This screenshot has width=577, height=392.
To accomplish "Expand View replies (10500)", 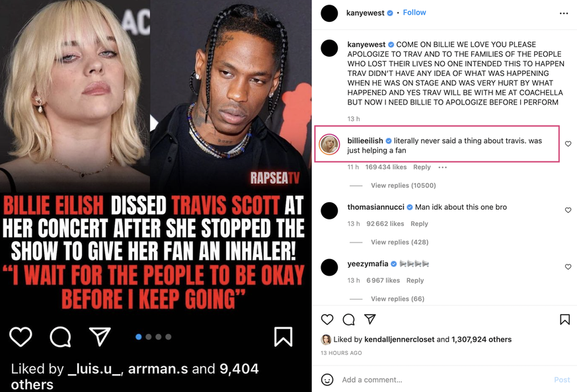I will (403, 186).
